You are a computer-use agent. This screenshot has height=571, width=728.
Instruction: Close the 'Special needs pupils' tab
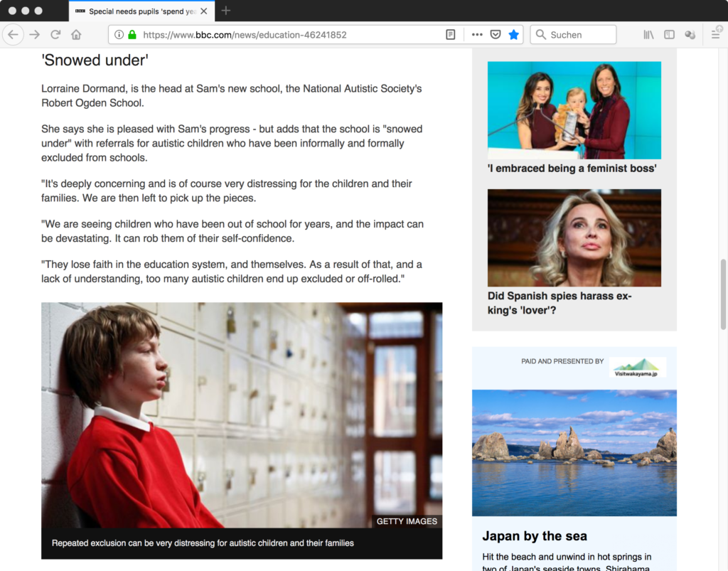coord(206,11)
